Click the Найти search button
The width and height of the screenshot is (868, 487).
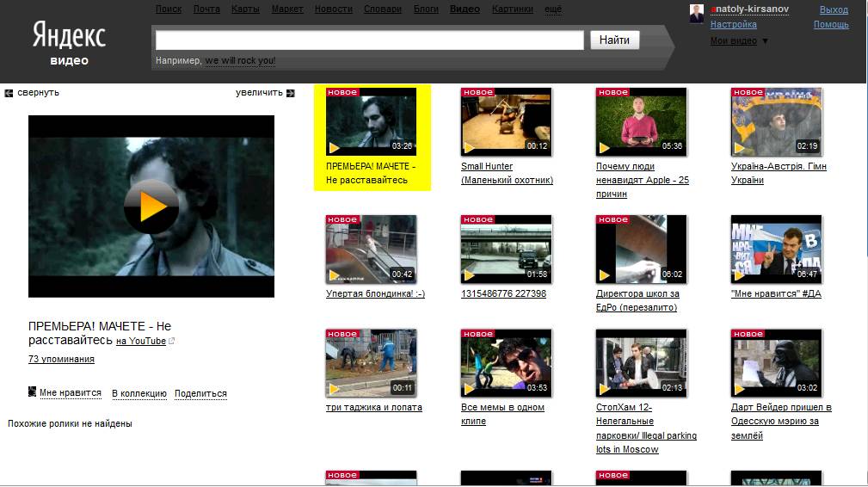tap(614, 40)
